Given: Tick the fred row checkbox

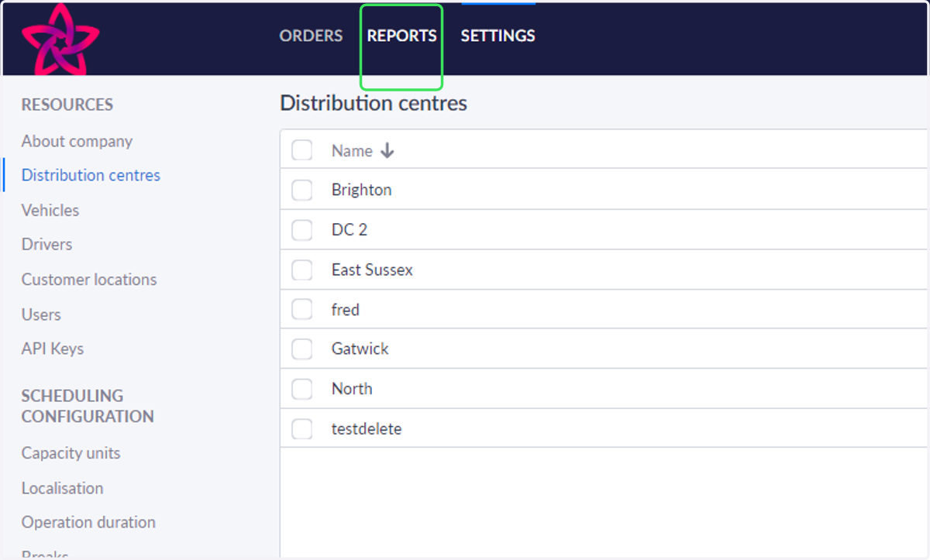Looking at the screenshot, I should pyautogui.click(x=302, y=310).
